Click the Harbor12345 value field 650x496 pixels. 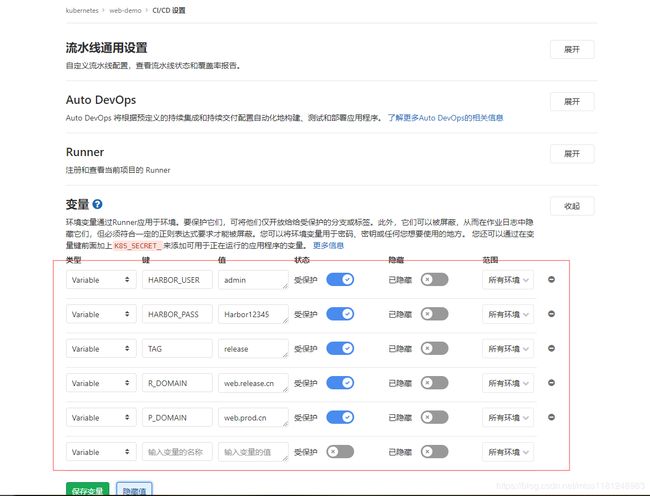coord(253,314)
